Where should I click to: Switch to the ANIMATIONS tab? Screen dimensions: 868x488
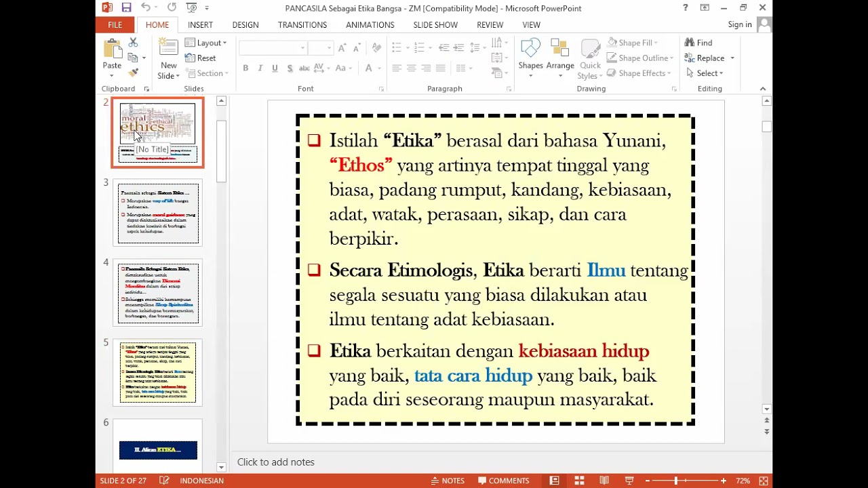[x=370, y=25]
